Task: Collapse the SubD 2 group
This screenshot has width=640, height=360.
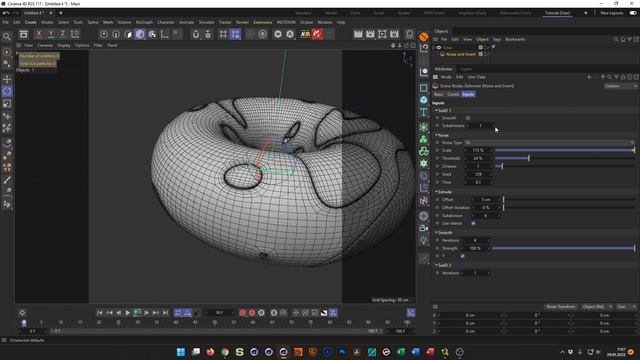Action: (x=444, y=265)
